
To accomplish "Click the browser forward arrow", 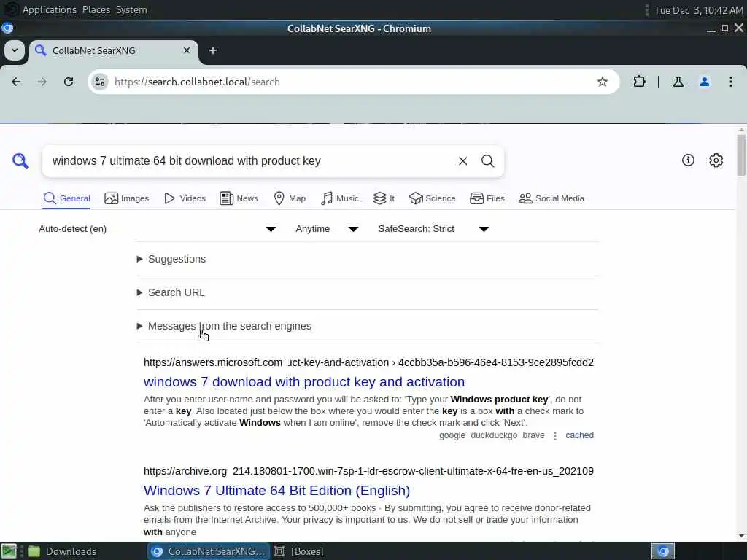I will 42,82.
